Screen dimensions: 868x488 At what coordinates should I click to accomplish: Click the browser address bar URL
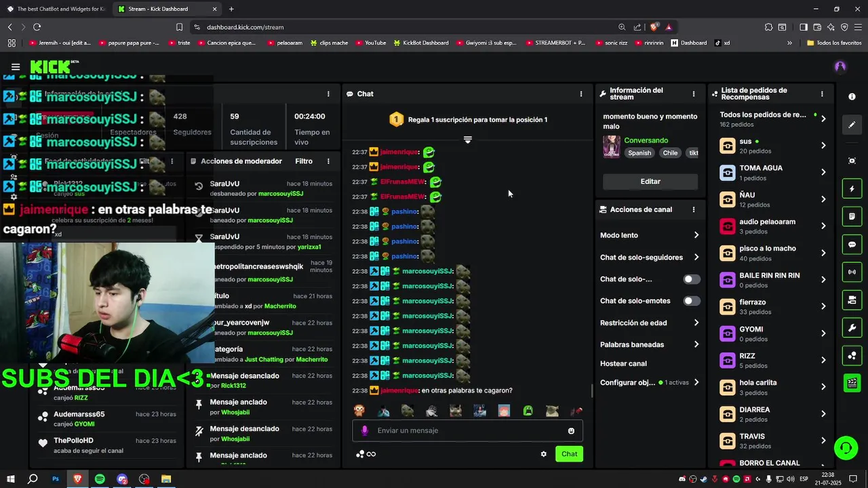[x=245, y=27]
